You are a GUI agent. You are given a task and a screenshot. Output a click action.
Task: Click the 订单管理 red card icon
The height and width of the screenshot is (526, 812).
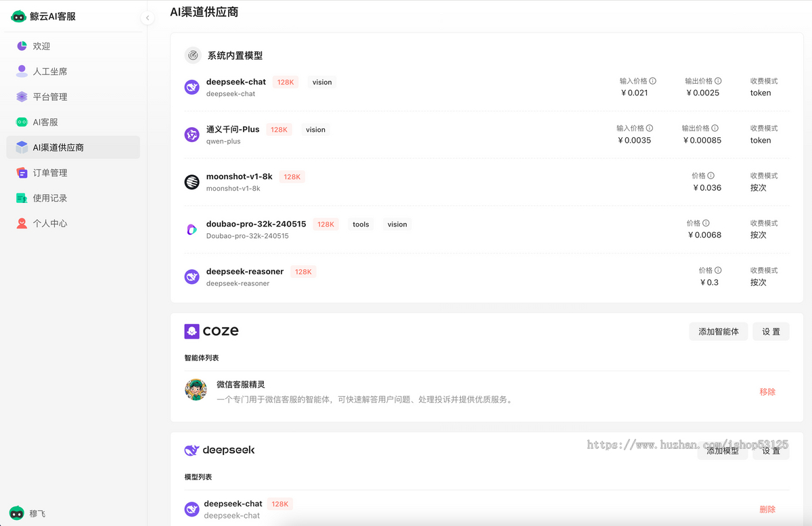(x=22, y=172)
